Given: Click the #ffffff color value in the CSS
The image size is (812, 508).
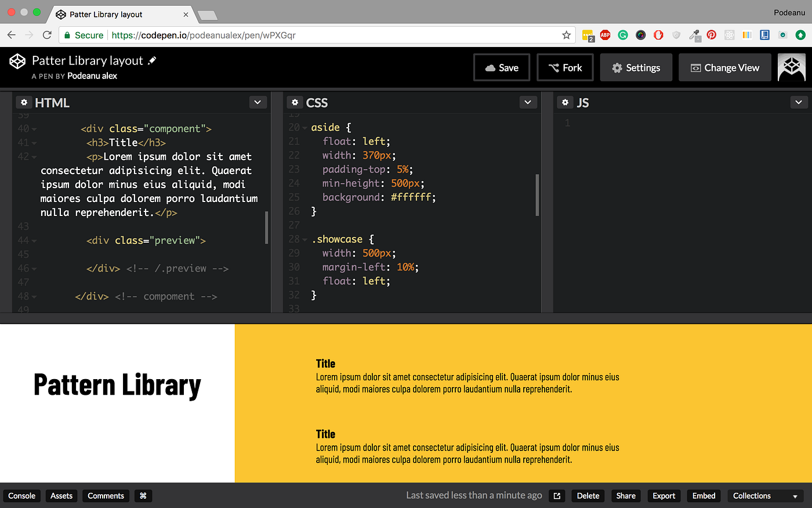Looking at the screenshot, I should [x=416, y=197].
